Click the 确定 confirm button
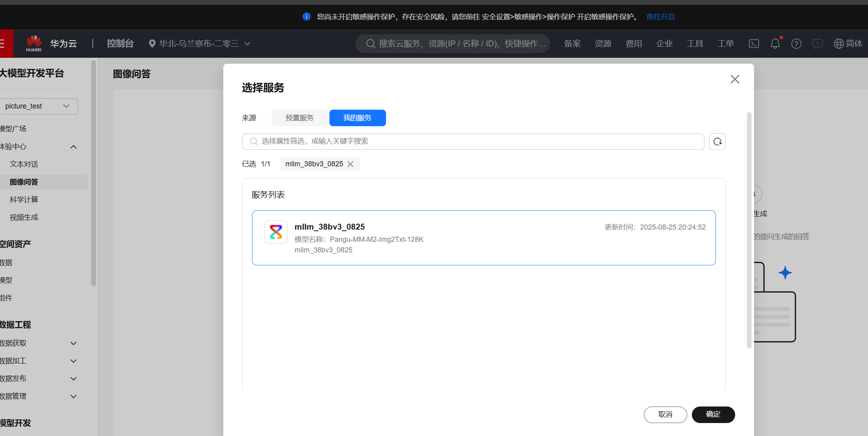868x436 pixels. coord(713,414)
